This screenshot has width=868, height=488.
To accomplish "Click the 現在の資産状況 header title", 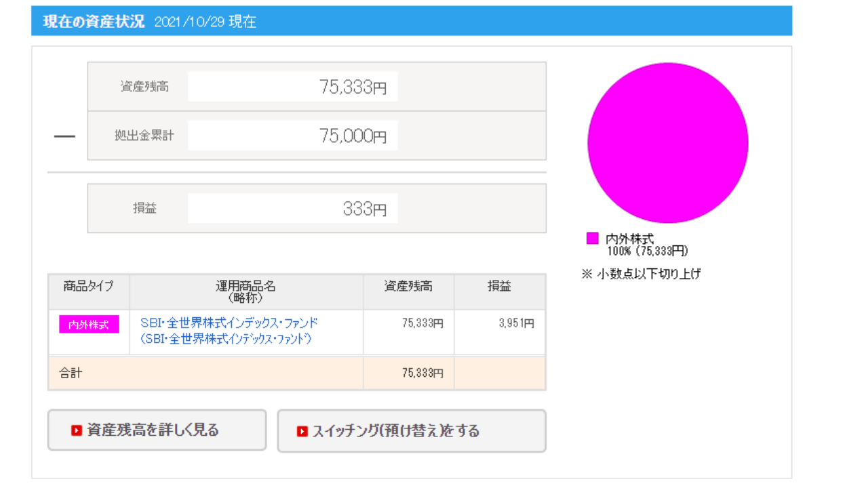I will 94,21.
